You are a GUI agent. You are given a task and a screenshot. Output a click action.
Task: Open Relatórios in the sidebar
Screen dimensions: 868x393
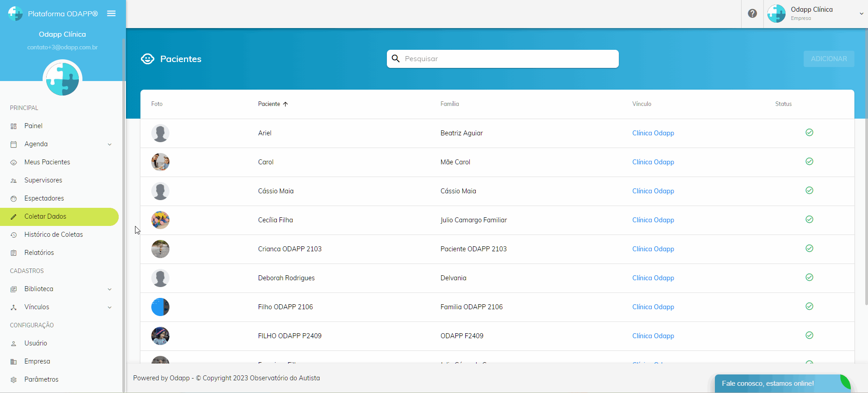click(x=59, y=253)
